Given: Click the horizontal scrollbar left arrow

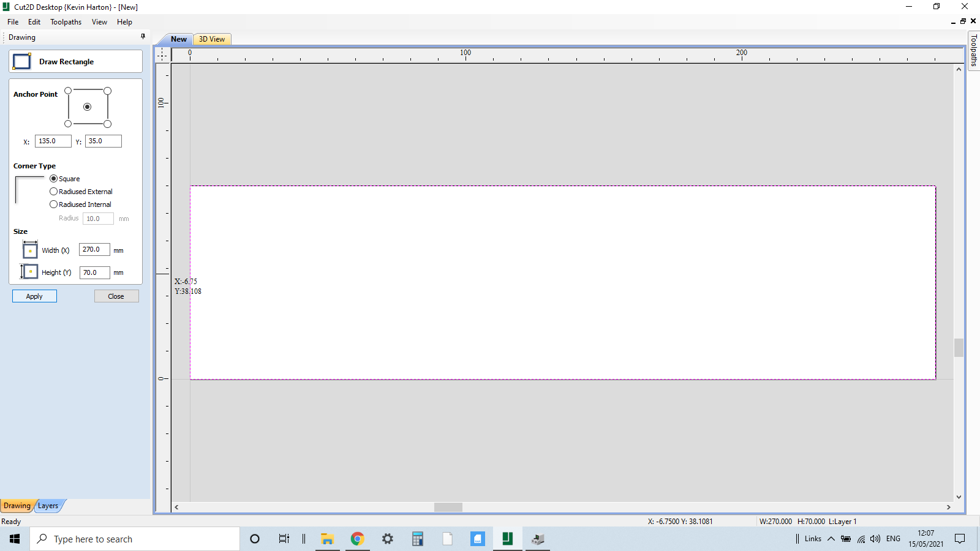Looking at the screenshot, I should (177, 507).
